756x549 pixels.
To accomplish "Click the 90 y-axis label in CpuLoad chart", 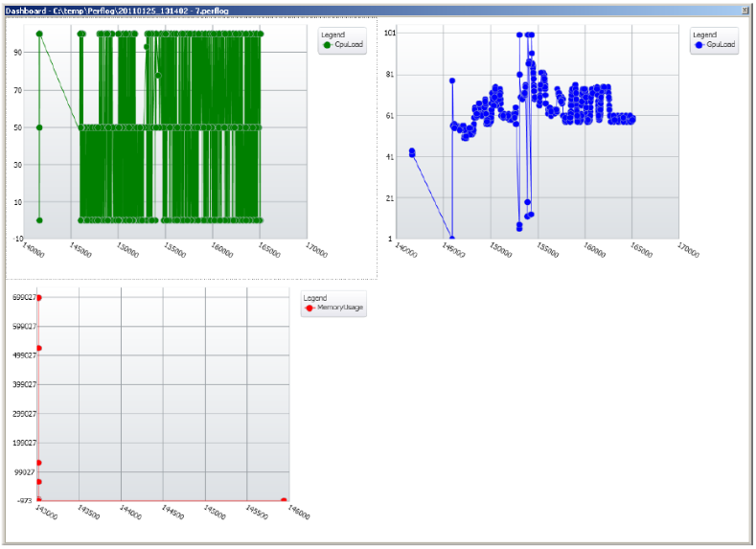I will 18,52.
